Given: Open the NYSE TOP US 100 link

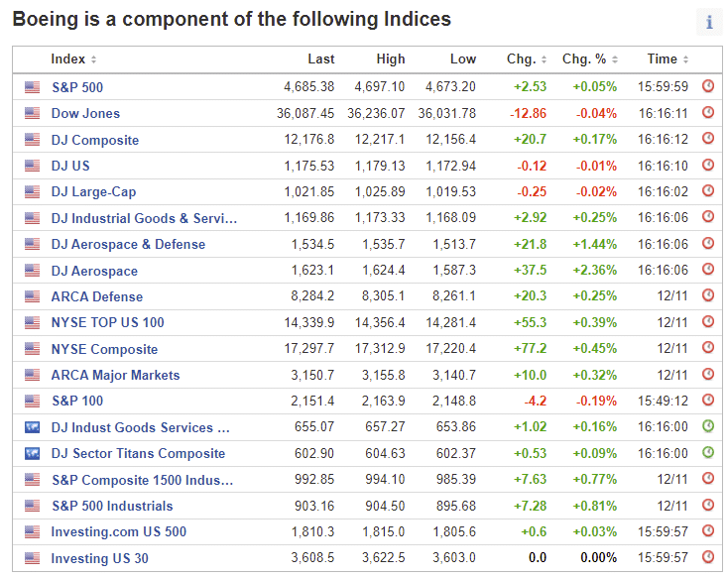Looking at the screenshot, I should 107,322.
